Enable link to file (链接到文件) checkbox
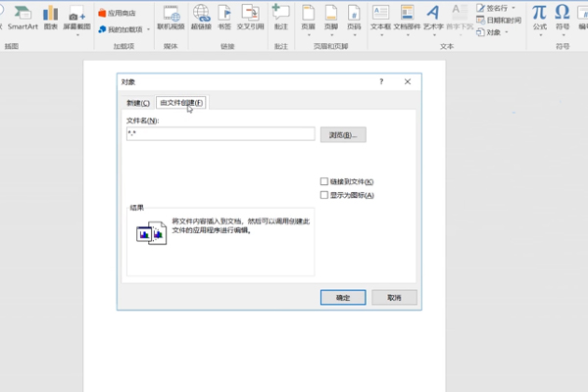 pyautogui.click(x=324, y=181)
